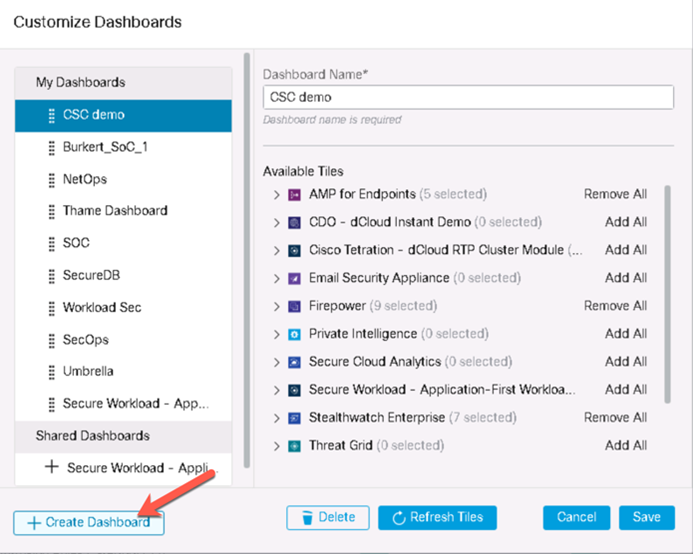Screen dimensions: 693x554
Task: Add All Threat Grid tiles
Action: [x=626, y=446]
